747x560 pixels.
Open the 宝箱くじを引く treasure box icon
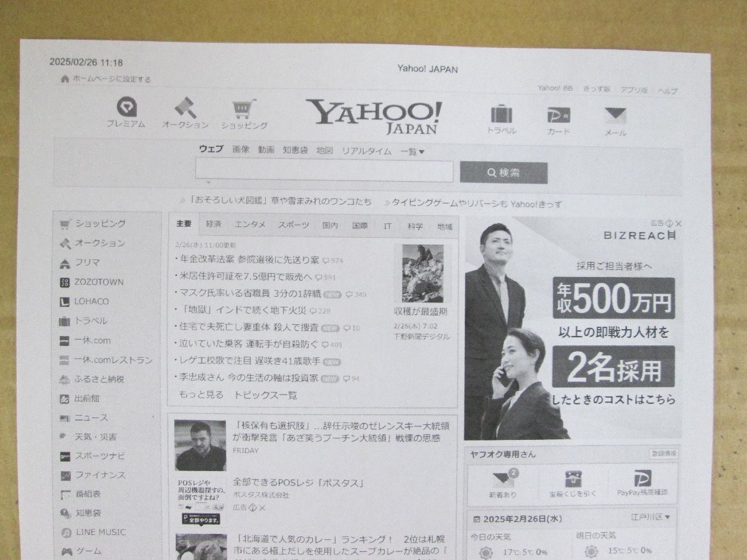click(573, 478)
